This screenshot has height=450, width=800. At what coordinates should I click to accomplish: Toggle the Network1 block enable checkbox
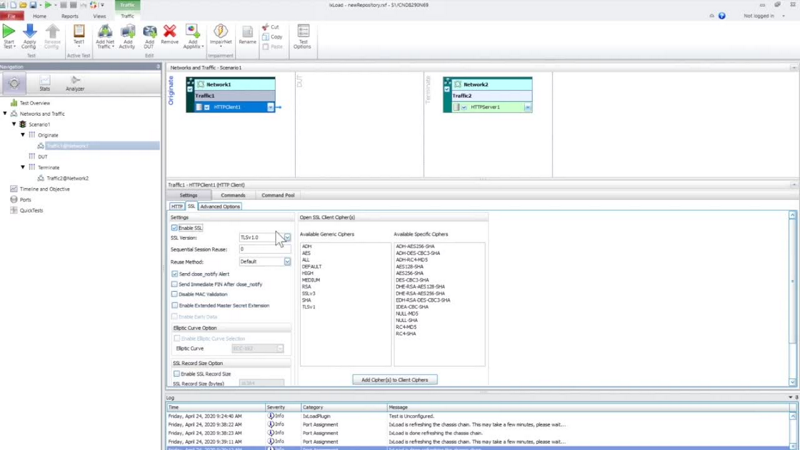click(x=190, y=89)
